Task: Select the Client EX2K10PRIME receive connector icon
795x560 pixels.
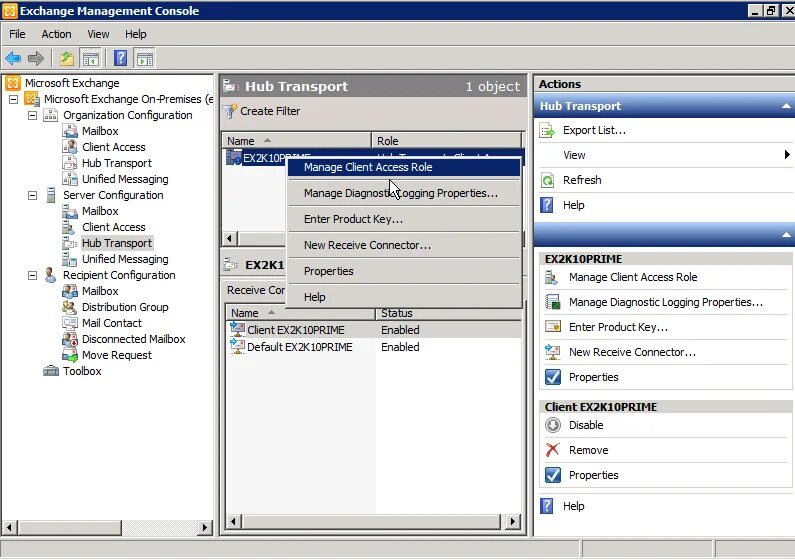Action: pos(237,329)
